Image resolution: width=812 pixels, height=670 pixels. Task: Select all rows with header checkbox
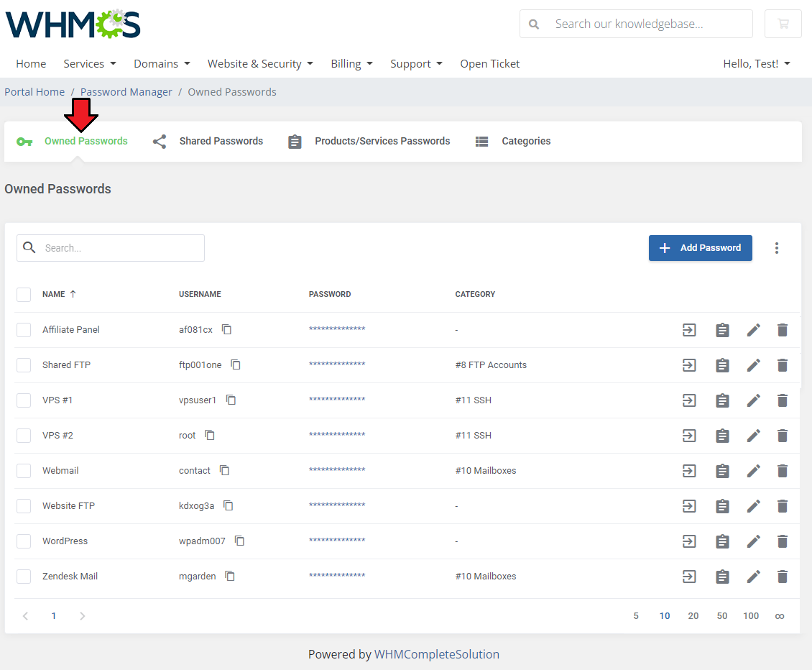[24, 294]
